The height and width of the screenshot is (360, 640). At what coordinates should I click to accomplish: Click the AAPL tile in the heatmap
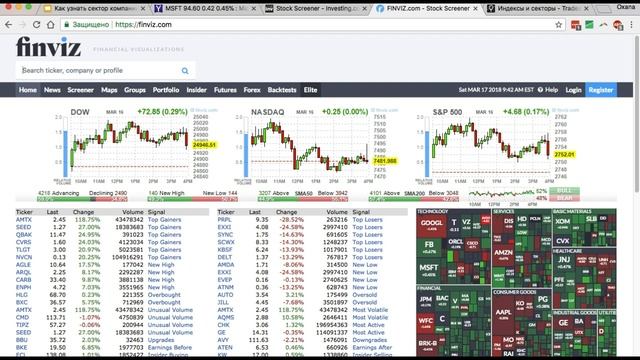point(503,314)
